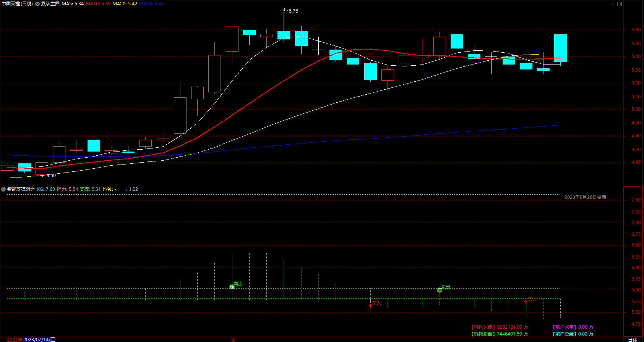Click the 日线 period button at bottom right
The width and height of the screenshot is (644, 342).
click(633, 339)
